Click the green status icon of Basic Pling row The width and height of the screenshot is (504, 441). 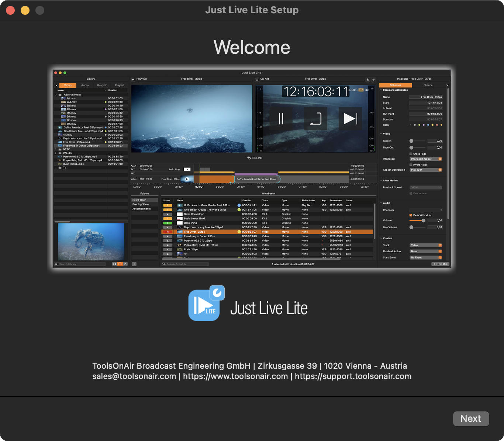coord(168,223)
